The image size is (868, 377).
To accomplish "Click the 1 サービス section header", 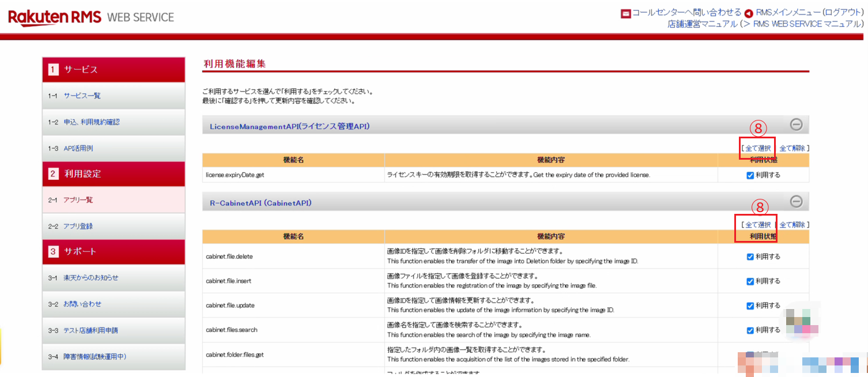I will tap(114, 70).
